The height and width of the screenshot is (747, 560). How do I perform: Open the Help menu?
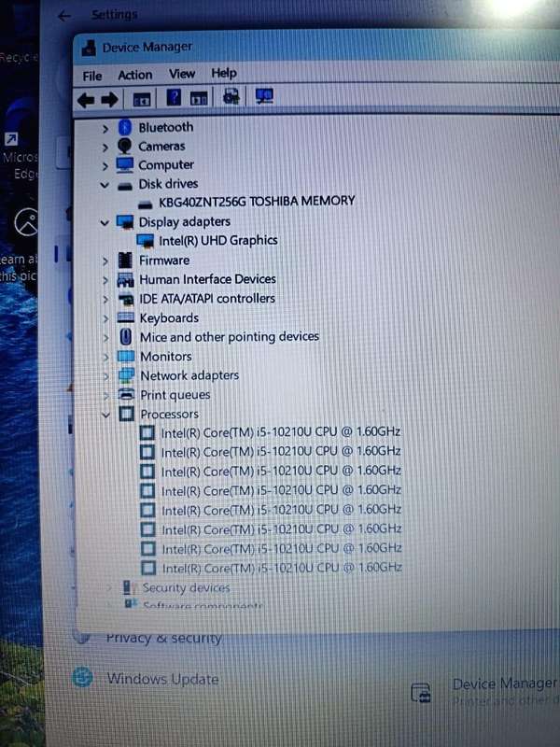[x=224, y=73]
